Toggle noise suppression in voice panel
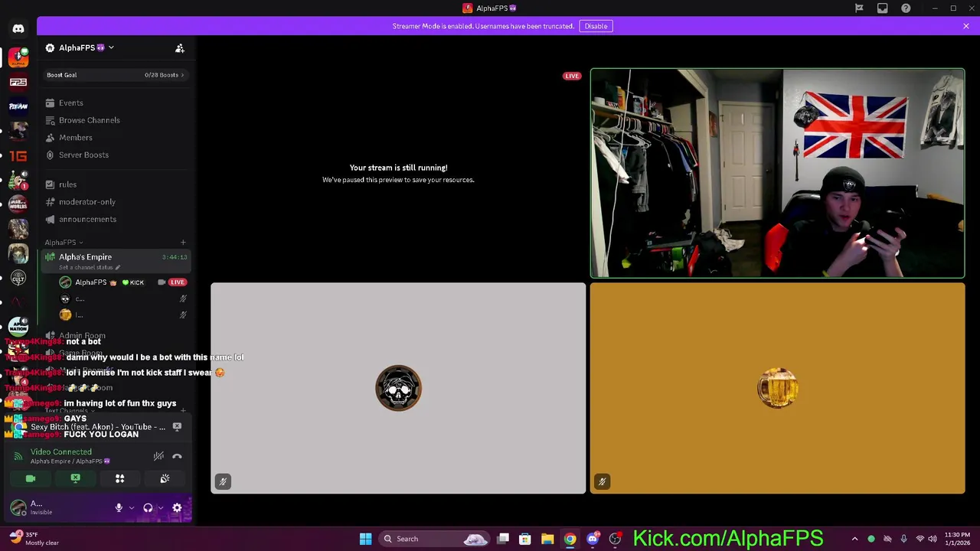 click(x=158, y=456)
